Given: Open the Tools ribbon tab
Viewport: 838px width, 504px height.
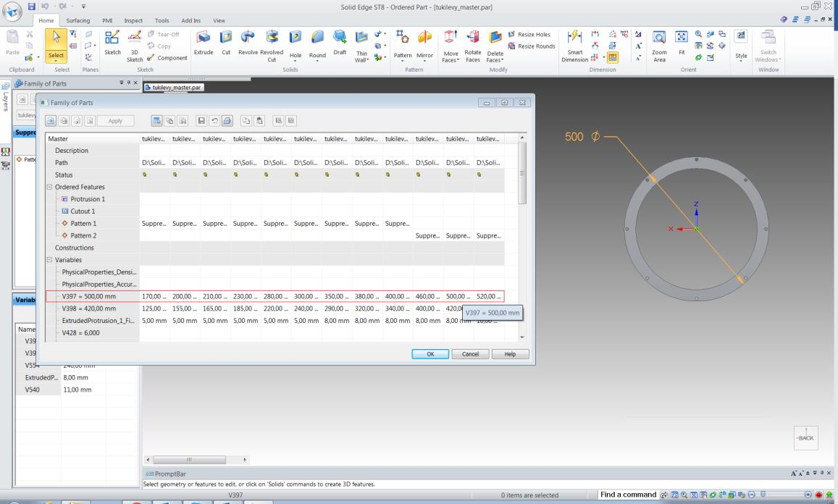Looking at the screenshot, I should click(x=162, y=20).
